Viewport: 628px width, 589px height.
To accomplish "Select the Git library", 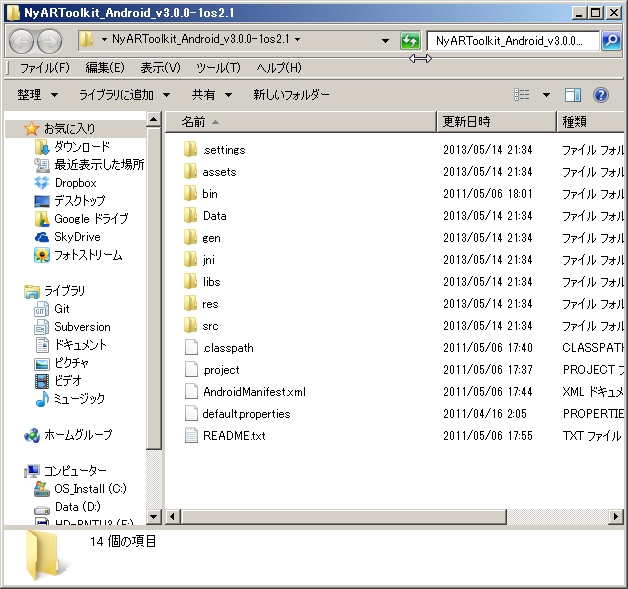I will tap(52, 309).
